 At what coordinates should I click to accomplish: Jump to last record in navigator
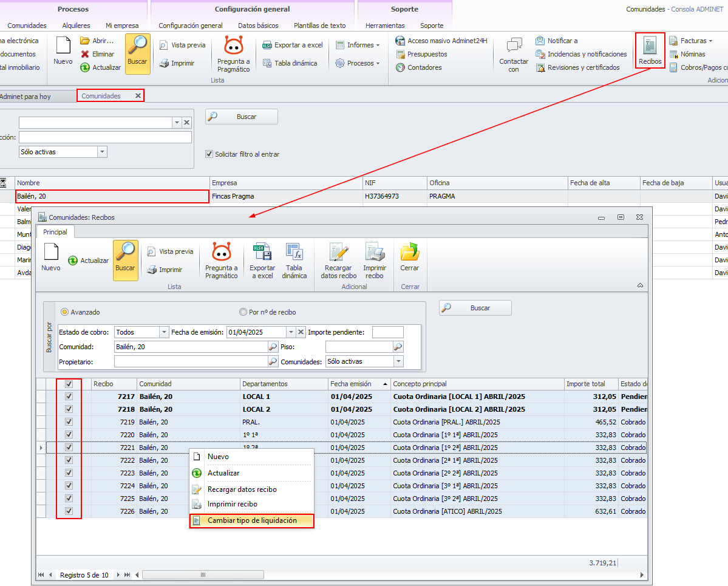(x=128, y=575)
